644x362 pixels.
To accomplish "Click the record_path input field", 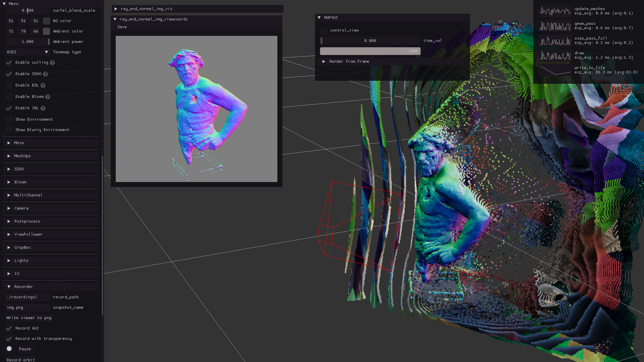I will [x=28, y=297].
